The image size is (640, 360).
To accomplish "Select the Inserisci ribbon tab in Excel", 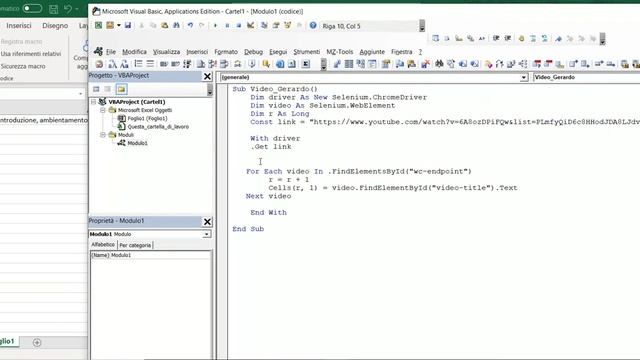I will [x=19, y=25].
